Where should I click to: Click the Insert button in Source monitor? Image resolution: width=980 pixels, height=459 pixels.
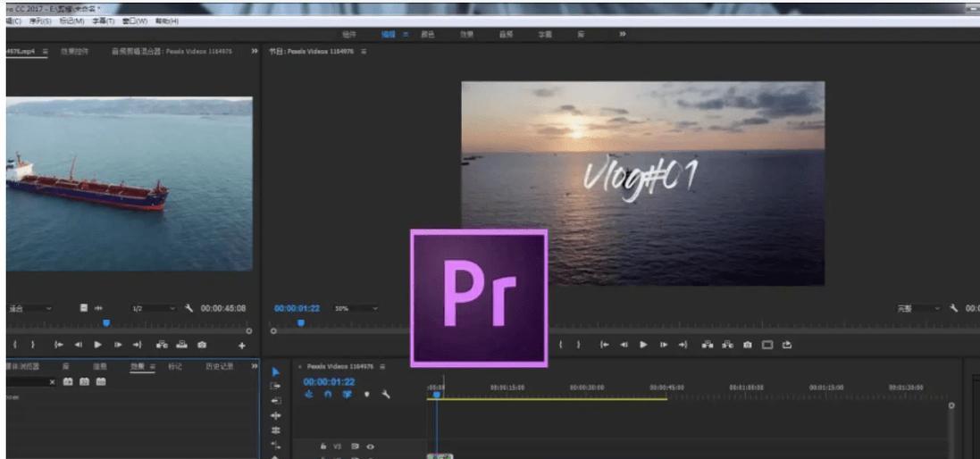click(x=162, y=345)
